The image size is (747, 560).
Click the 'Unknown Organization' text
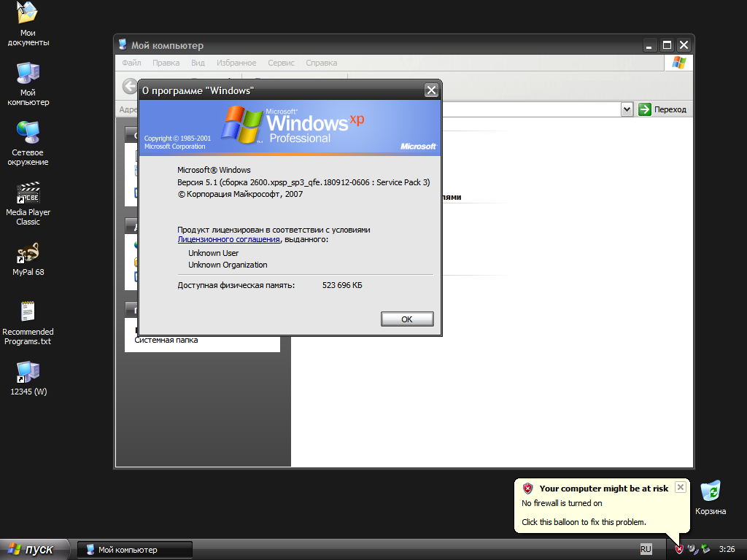pos(228,265)
